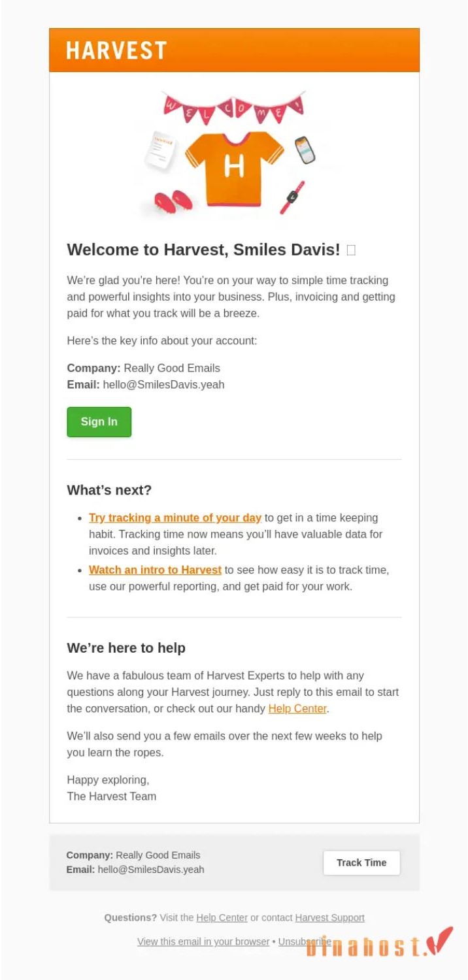Click "View this email in your browser"
Screen dimensions: 468x980
(x=203, y=941)
